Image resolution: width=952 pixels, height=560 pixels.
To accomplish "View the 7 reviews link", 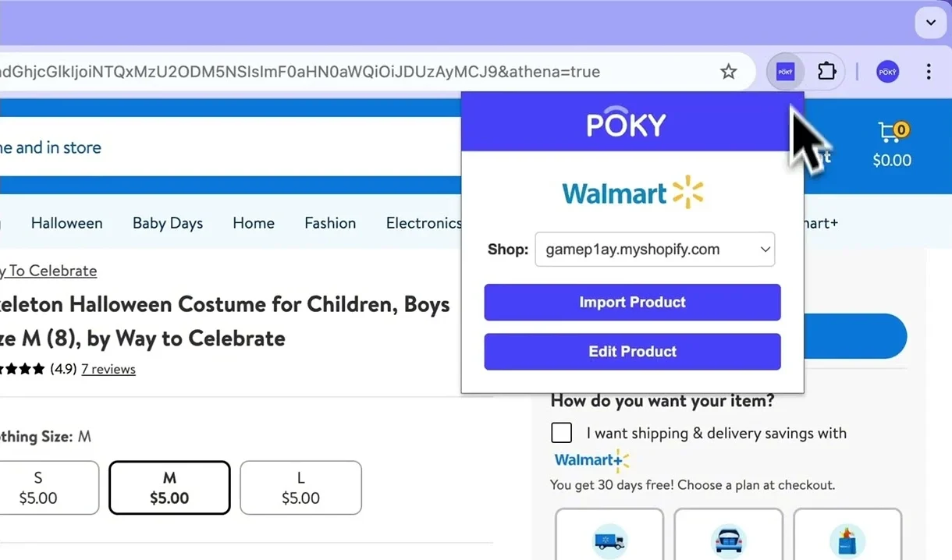I will (108, 368).
